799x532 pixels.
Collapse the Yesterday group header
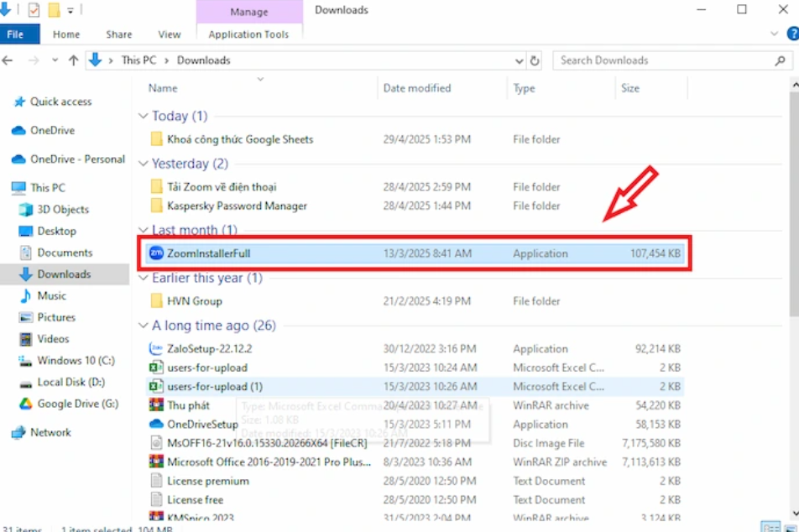coord(144,164)
